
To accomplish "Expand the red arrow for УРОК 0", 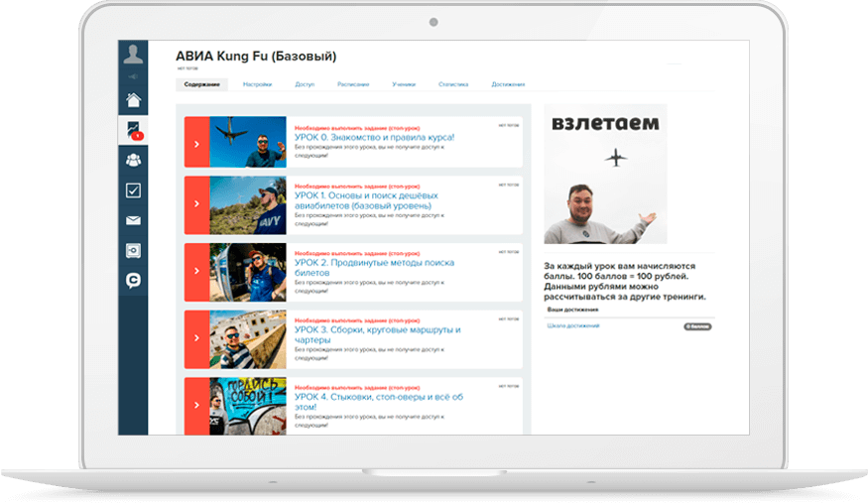I will 196,142.
